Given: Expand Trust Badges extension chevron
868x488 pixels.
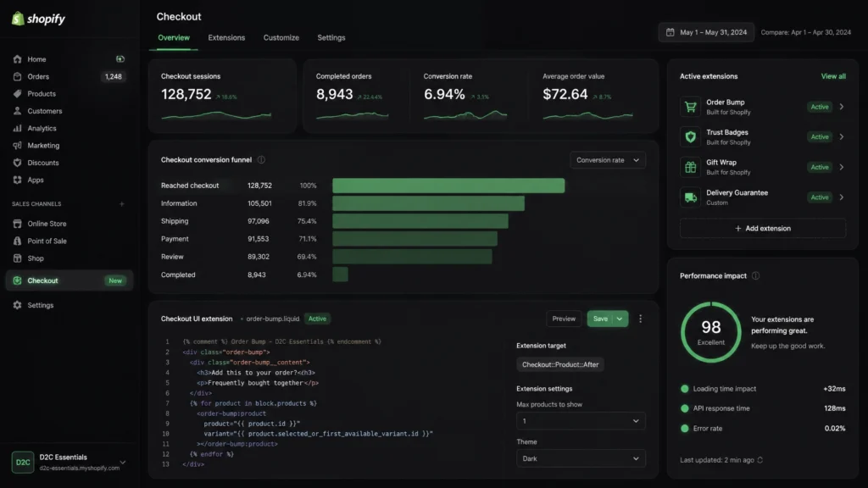Looking at the screenshot, I should click(842, 136).
